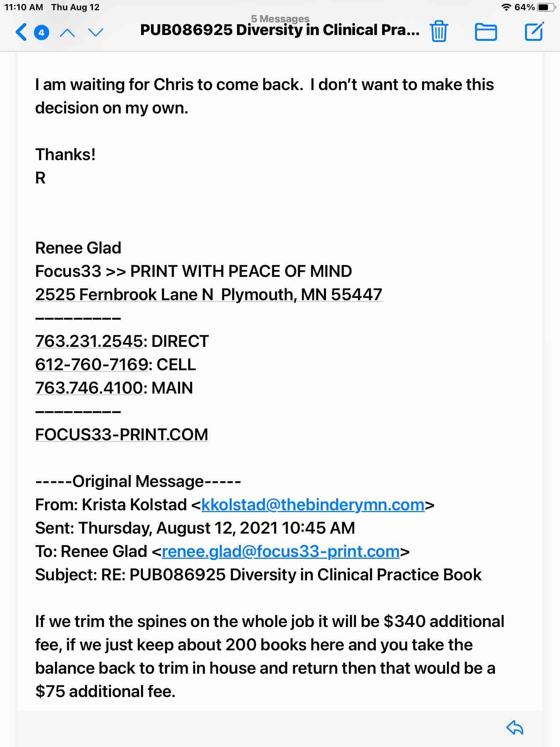The height and width of the screenshot is (747, 560).
Task: Call the MAIN number 763.746.4100
Action: (x=89, y=388)
